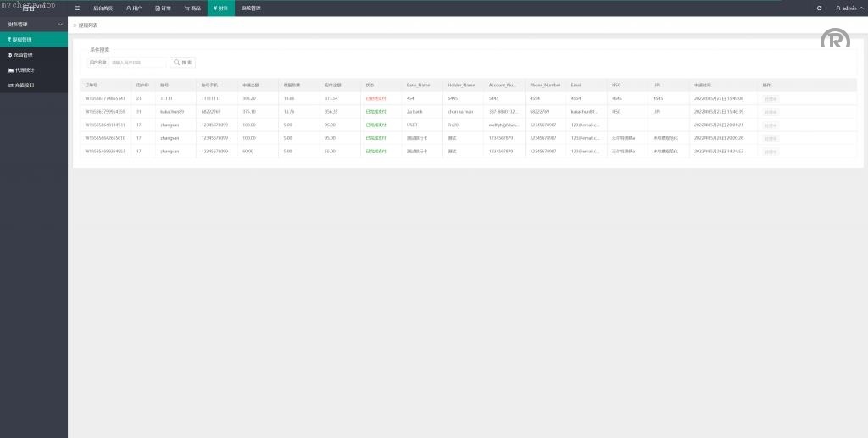Toggle the hamburger sidebar collapse icon

(x=77, y=8)
